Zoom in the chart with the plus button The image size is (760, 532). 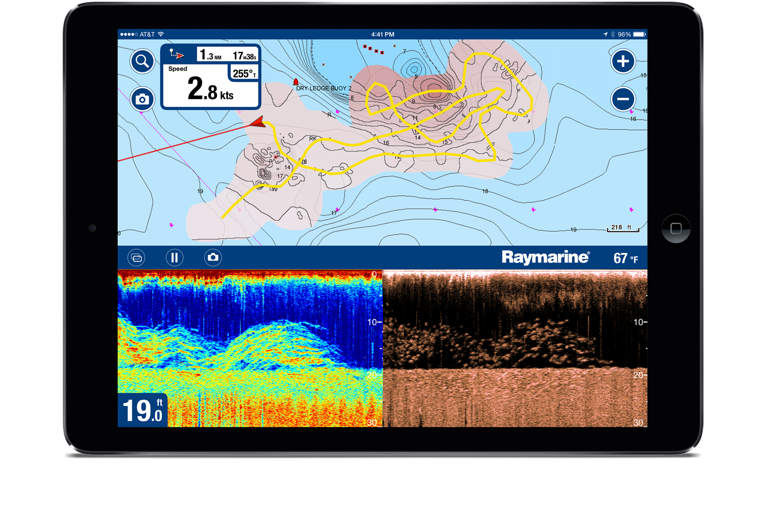click(x=623, y=61)
